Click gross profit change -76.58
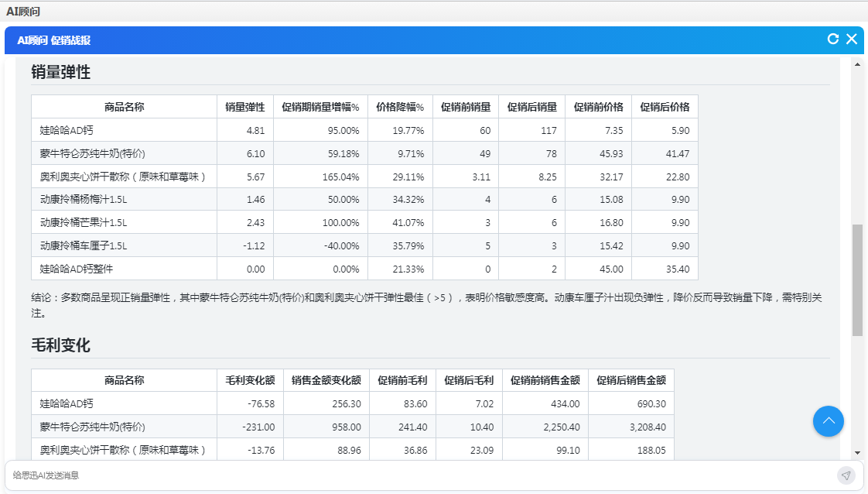Viewport: 868px width, 494px height. [x=261, y=404]
